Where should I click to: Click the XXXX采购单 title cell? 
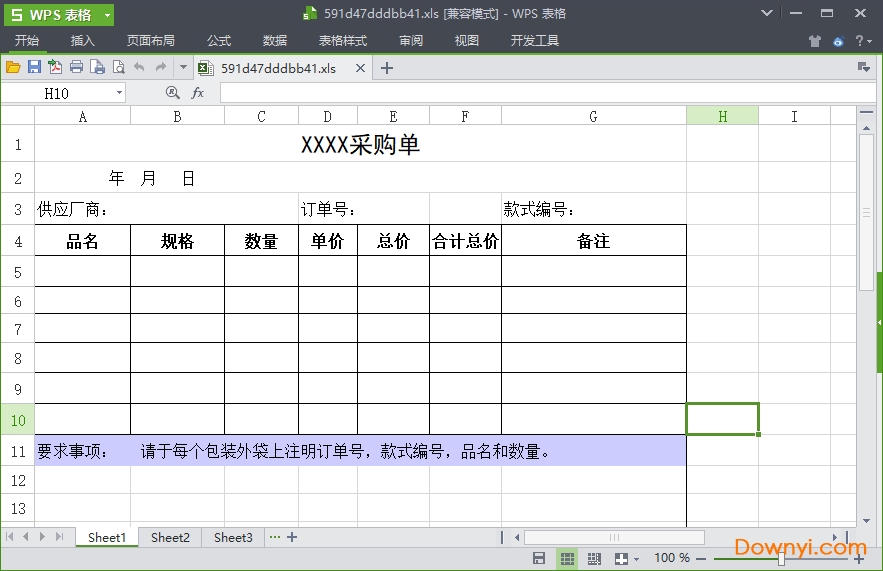pyautogui.click(x=360, y=144)
